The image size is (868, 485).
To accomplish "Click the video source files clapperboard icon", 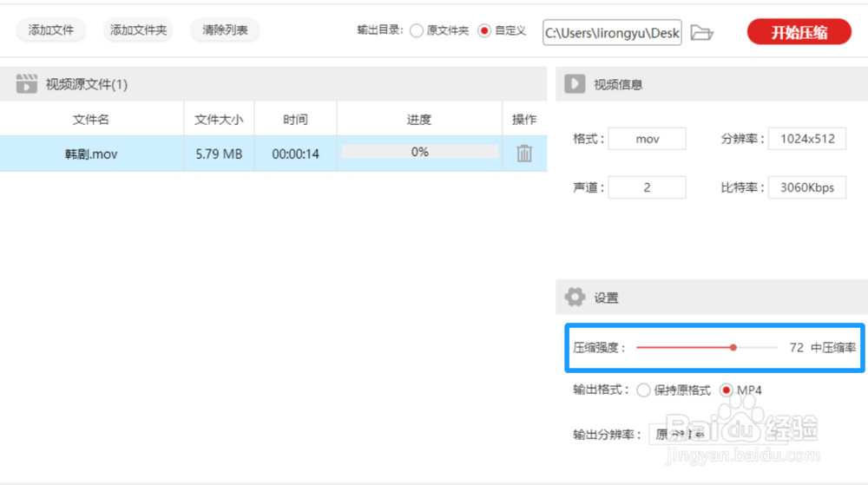I will pyautogui.click(x=26, y=83).
